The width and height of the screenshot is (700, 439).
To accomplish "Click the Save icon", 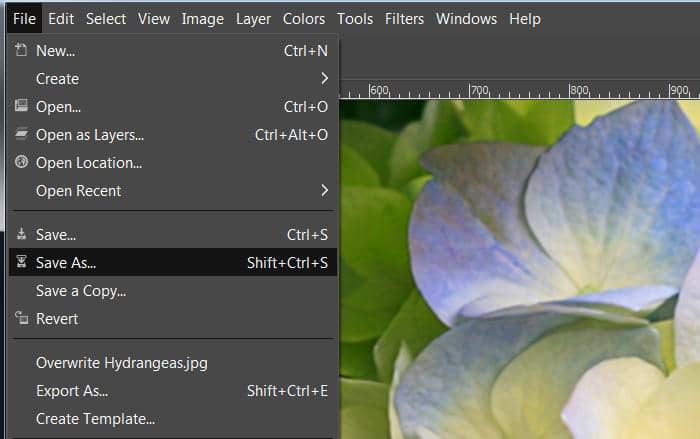I will pos(21,234).
